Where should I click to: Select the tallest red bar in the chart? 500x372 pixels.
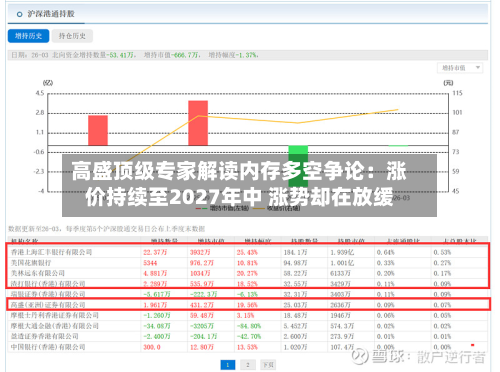pyautogui.click(x=198, y=123)
